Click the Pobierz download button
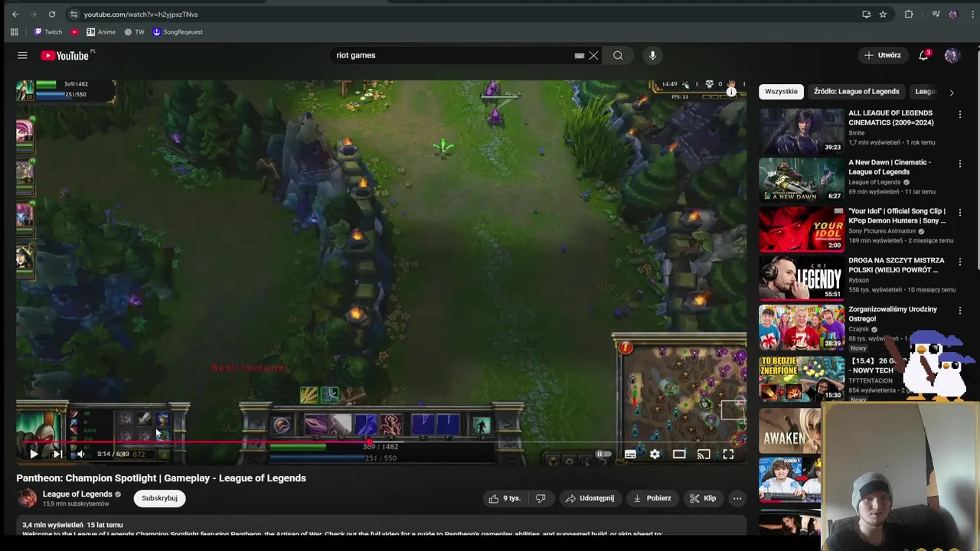The image size is (980, 551). coord(652,498)
